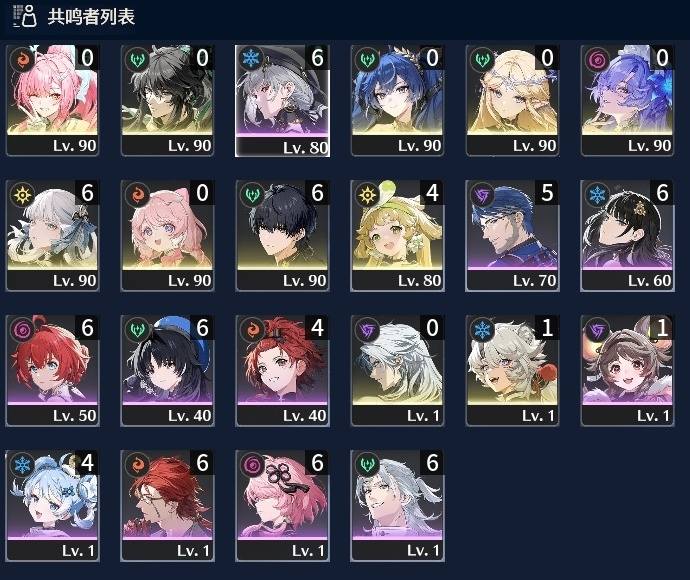Click the spiral element icon on the red-haired Lv. 50 card
690x580 pixels.
(x=22, y=329)
